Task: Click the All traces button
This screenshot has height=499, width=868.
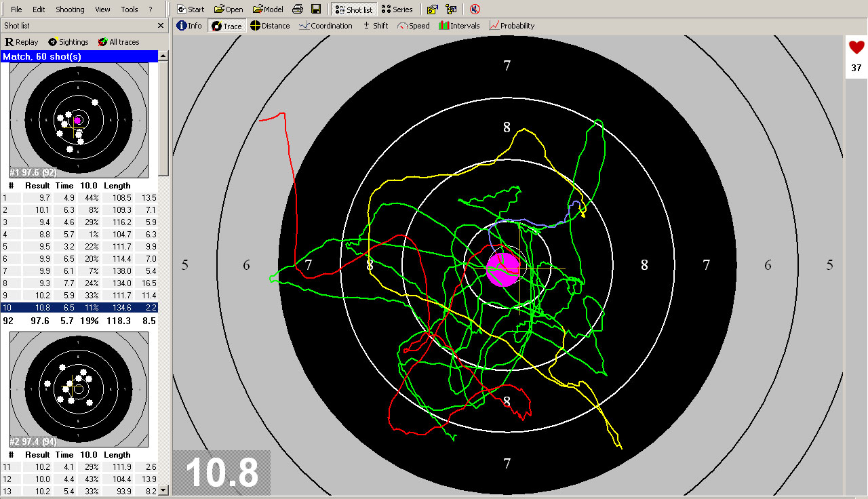Action: point(119,42)
